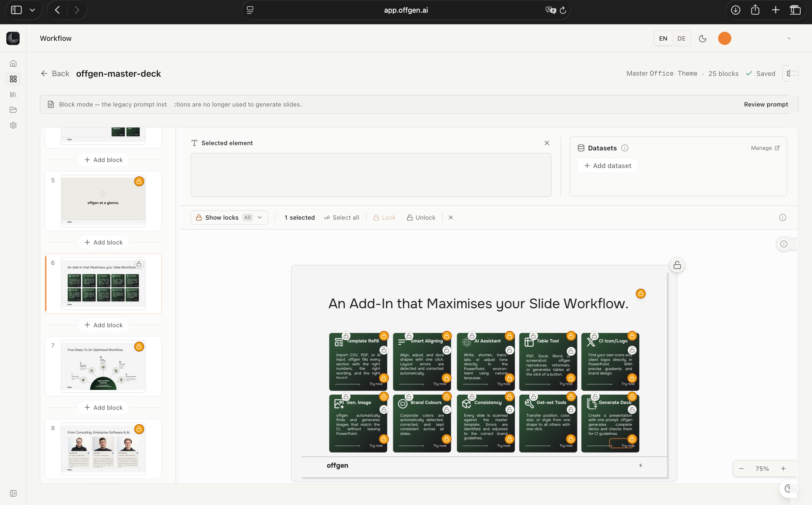
Task: Click the slide title 'An Add-In that Maximises'
Action: (x=478, y=304)
